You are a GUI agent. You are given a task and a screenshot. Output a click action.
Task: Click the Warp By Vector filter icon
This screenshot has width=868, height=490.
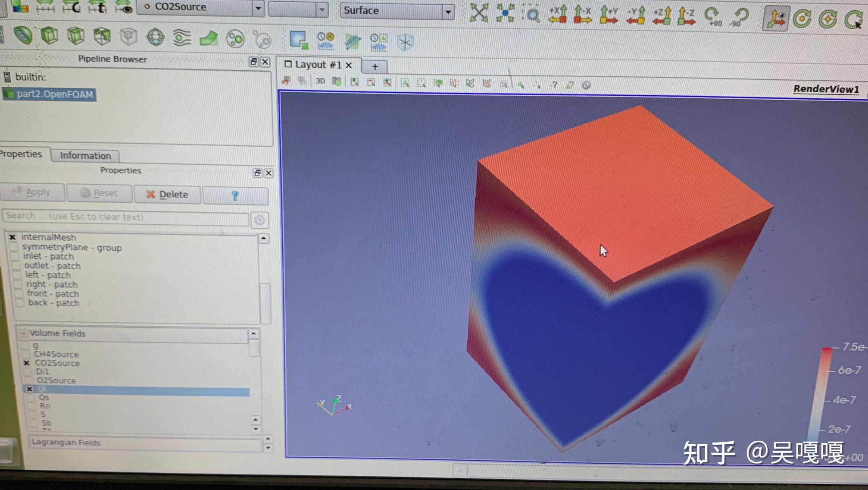click(209, 38)
